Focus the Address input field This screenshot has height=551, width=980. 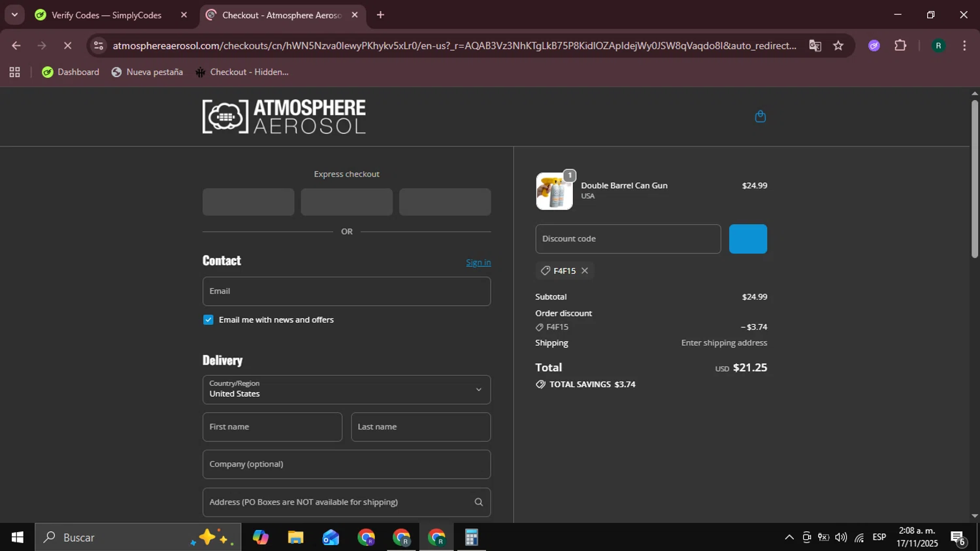click(346, 502)
